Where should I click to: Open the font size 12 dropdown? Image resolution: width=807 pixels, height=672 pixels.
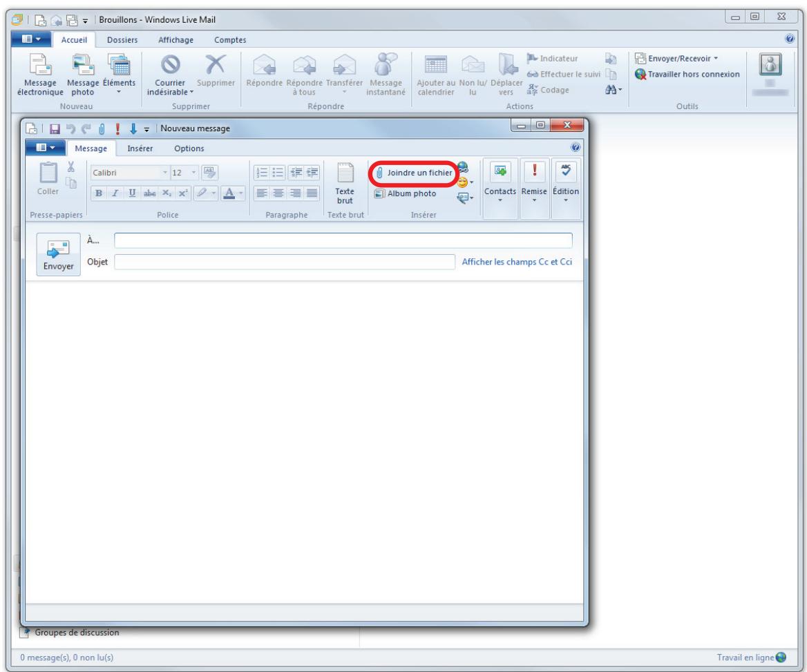click(193, 173)
